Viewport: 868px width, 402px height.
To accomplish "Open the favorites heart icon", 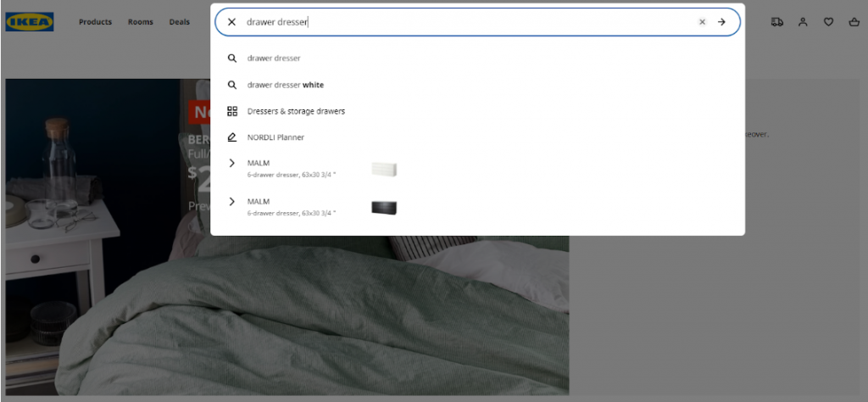I will point(828,22).
